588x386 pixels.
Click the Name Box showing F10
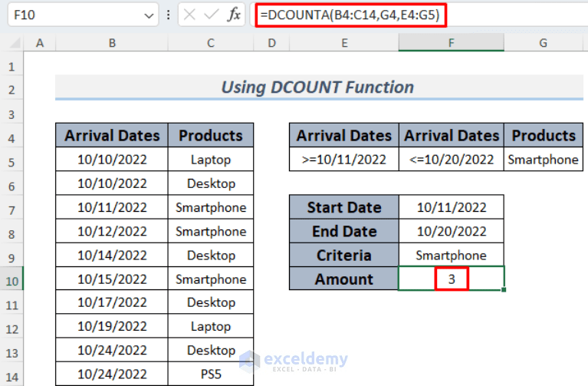(83, 15)
